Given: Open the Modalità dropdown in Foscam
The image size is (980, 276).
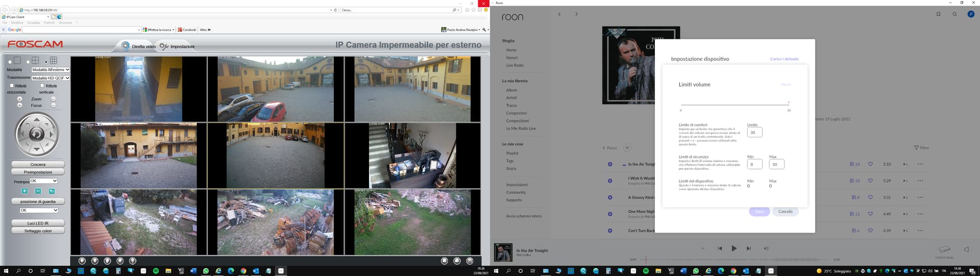Looking at the screenshot, I should click(x=51, y=70).
